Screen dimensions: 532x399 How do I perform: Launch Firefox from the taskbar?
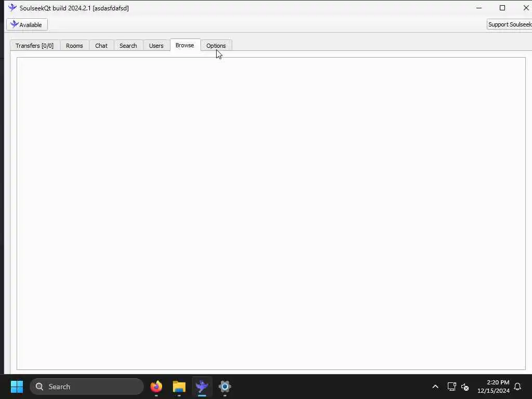point(156,387)
